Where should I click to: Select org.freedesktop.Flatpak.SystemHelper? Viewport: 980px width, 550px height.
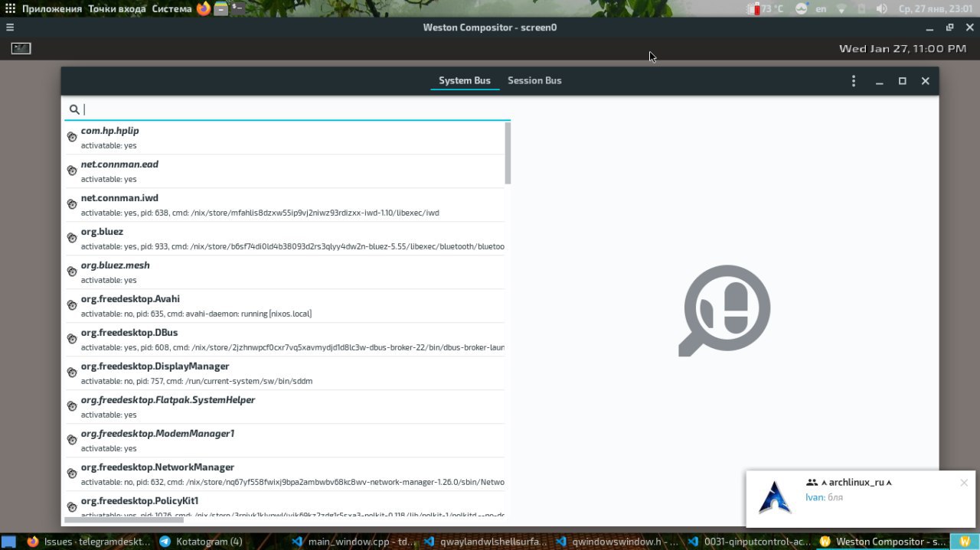tap(283, 407)
